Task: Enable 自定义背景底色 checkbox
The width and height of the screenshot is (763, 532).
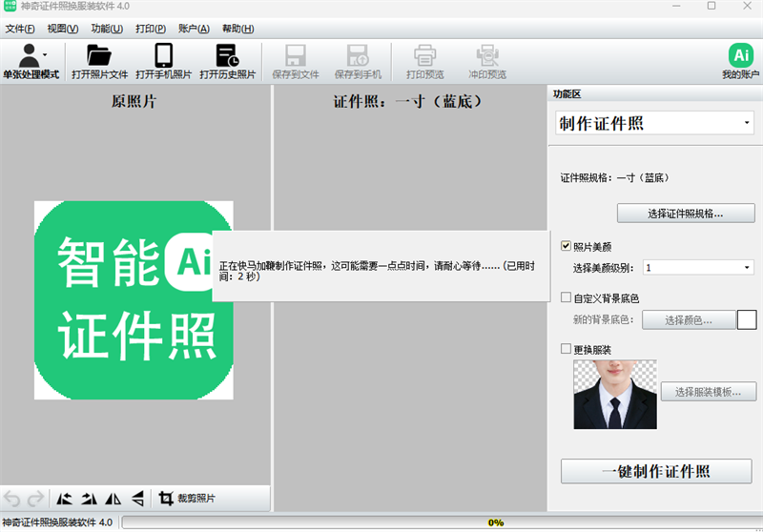Action: (x=567, y=297)
